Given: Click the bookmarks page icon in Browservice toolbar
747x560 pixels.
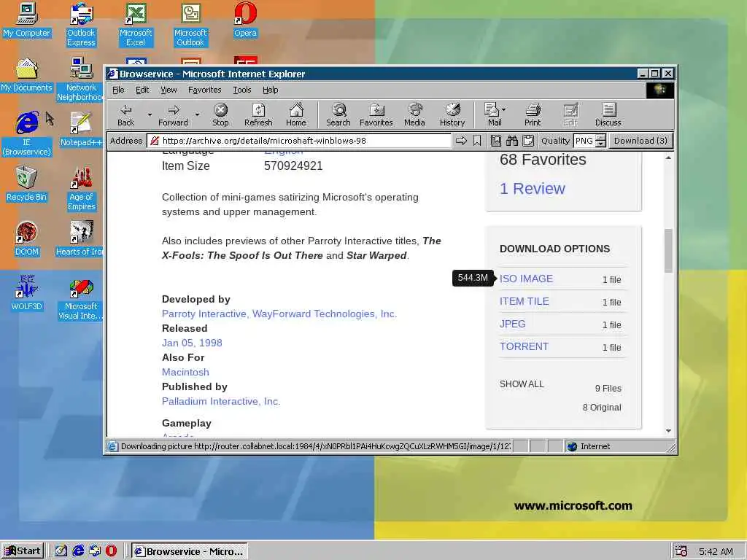Looking at the screenshot, I should (x=496, y=141).
